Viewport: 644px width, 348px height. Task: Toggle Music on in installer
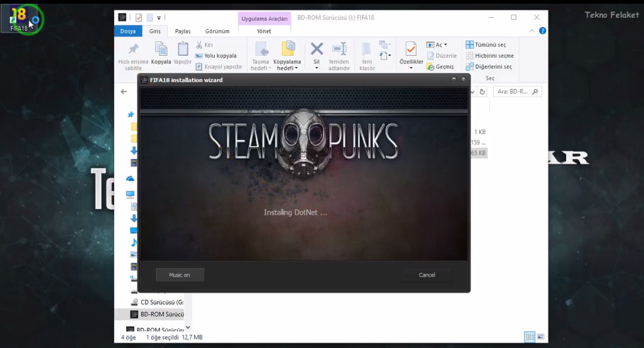(179, 275)
